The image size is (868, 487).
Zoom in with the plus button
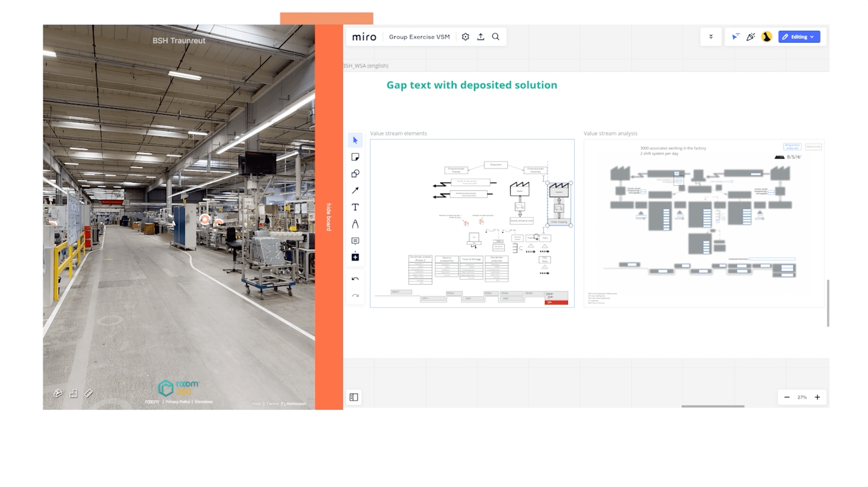pyautogui.click(x=817, y=397)
